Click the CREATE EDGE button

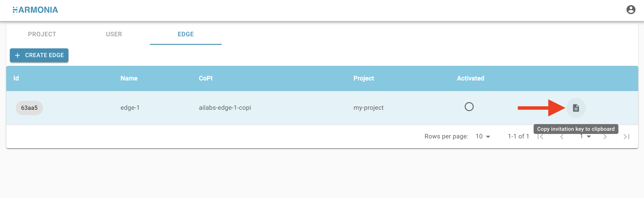(39, 55)
